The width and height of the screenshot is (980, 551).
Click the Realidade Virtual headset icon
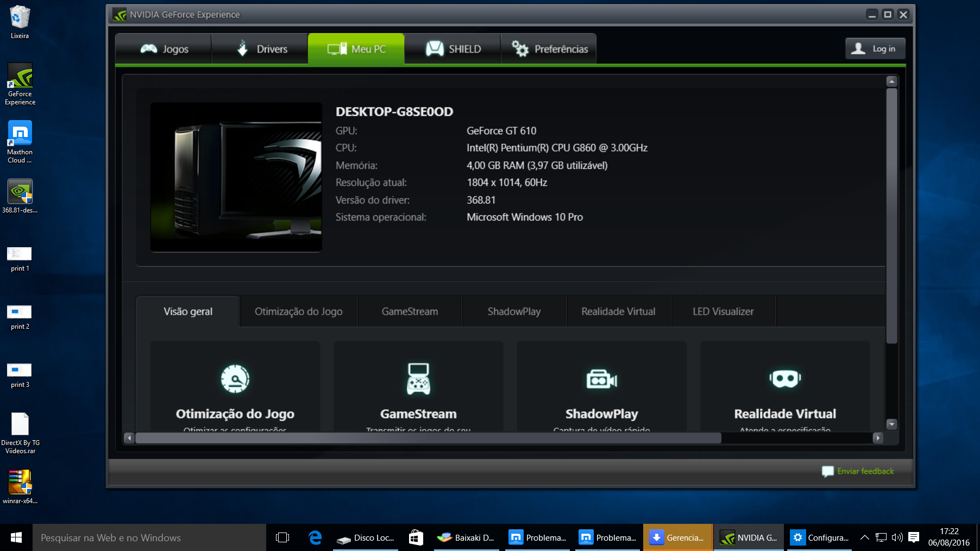tap(785, 379)
